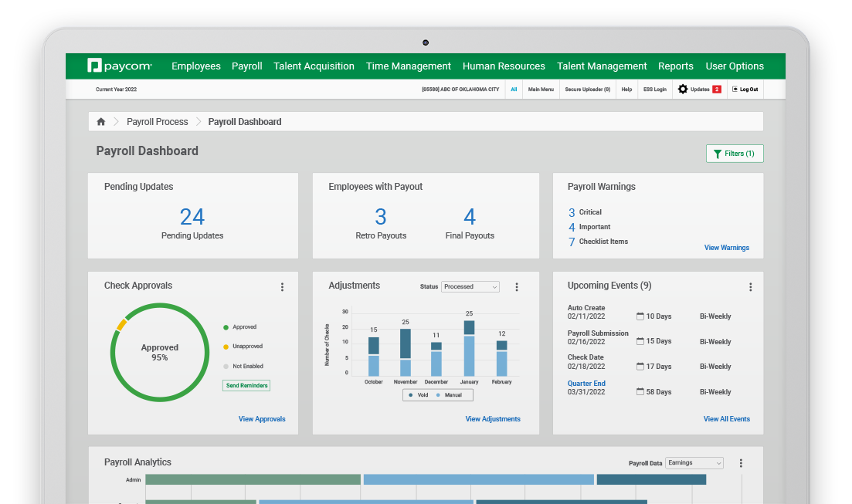Open the Updates gear icon
The height and width of the screenshot is (504, 852).
tap(683, 90)
